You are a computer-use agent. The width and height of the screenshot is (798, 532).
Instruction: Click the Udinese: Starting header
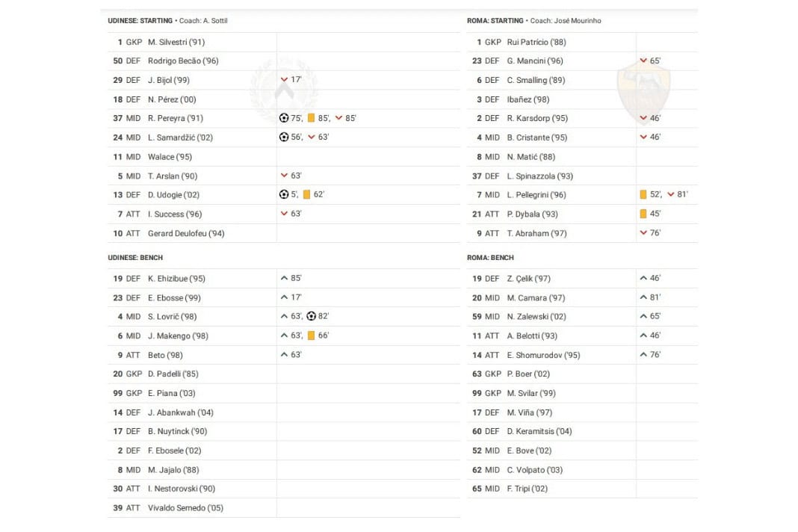[x=140, y=20]
